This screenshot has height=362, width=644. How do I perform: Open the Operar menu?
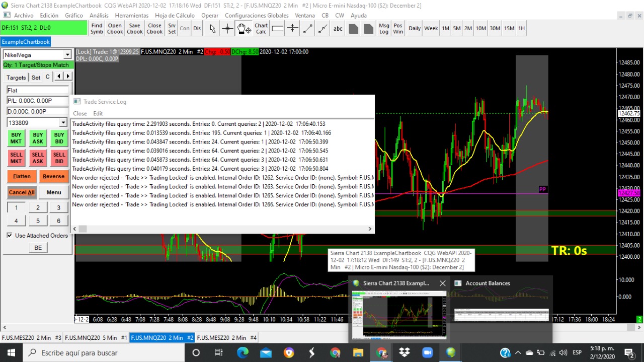coord(210,16)
